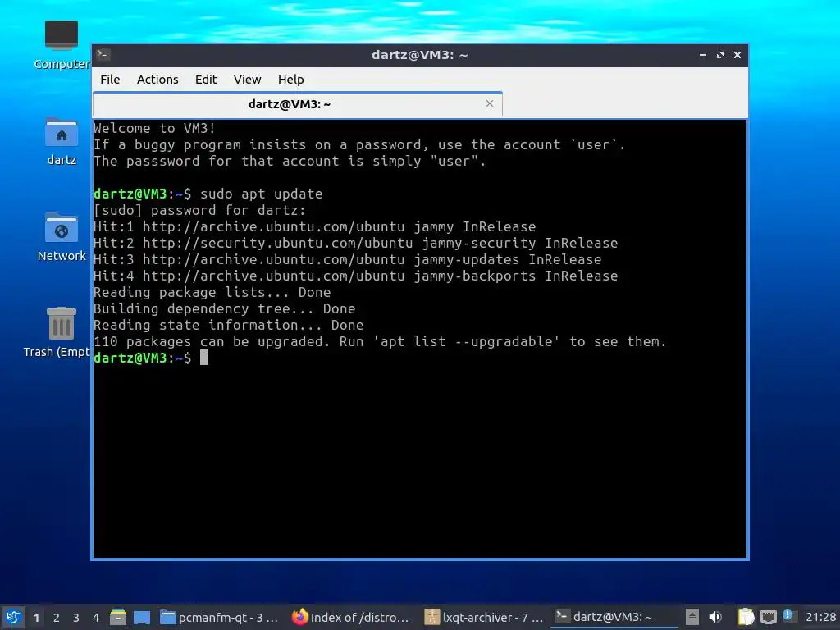Close the terminal window
This screenshot has height=630, width=840.
pos(737,55)
